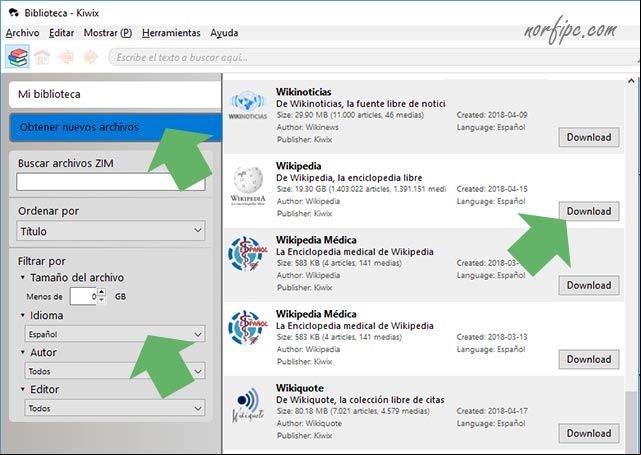Screen dimensions: 641x455
Task: Open the Ordenar por Título dropdown
Action: (110, 231)
